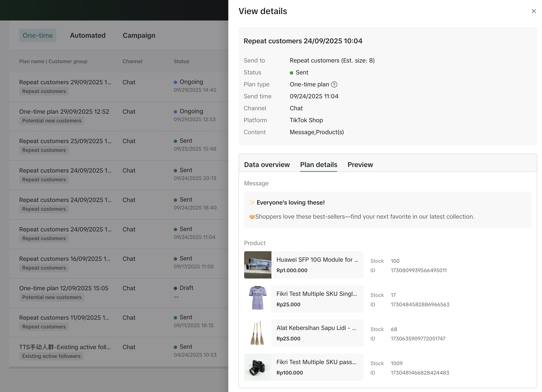
Task: Open TTS Existing active followers plan row
Action: pos(64,347)
